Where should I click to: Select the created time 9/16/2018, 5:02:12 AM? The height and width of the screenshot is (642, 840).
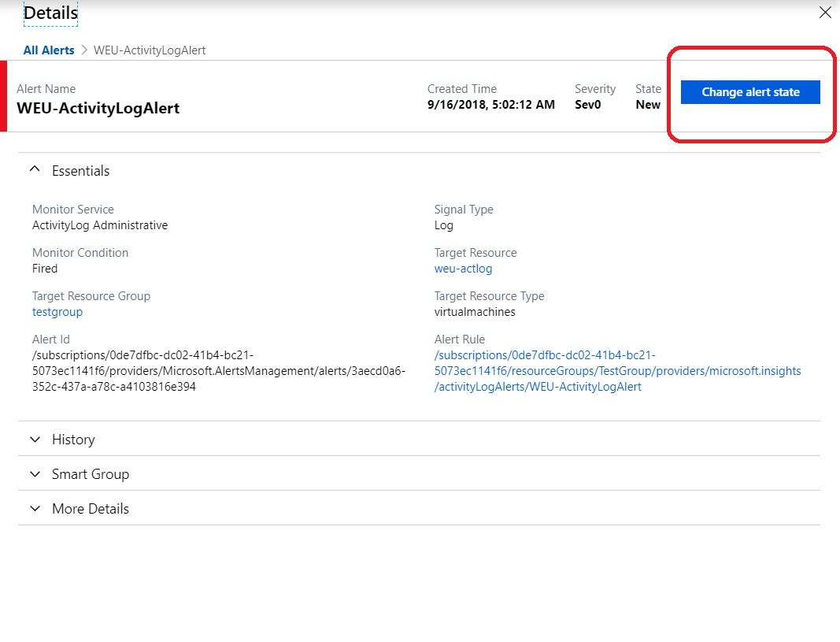tap(490, 105)
